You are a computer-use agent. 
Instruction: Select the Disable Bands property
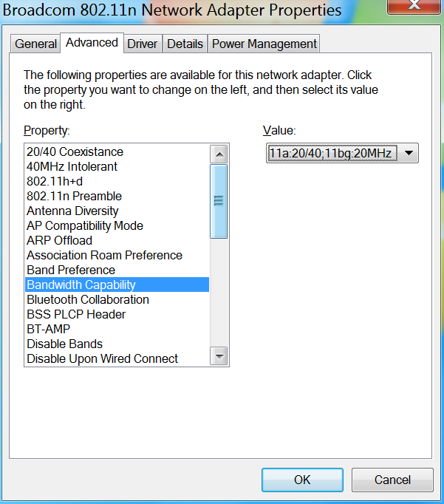(117, 344)
